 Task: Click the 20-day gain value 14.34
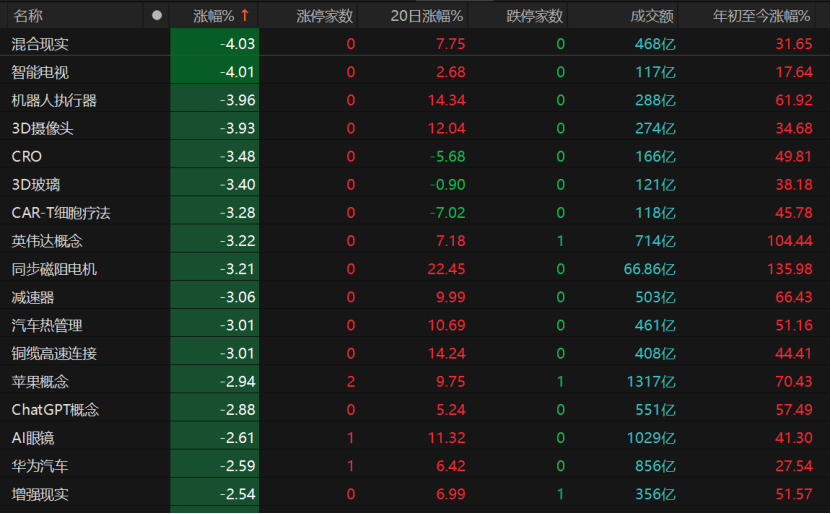click(447, 100)
